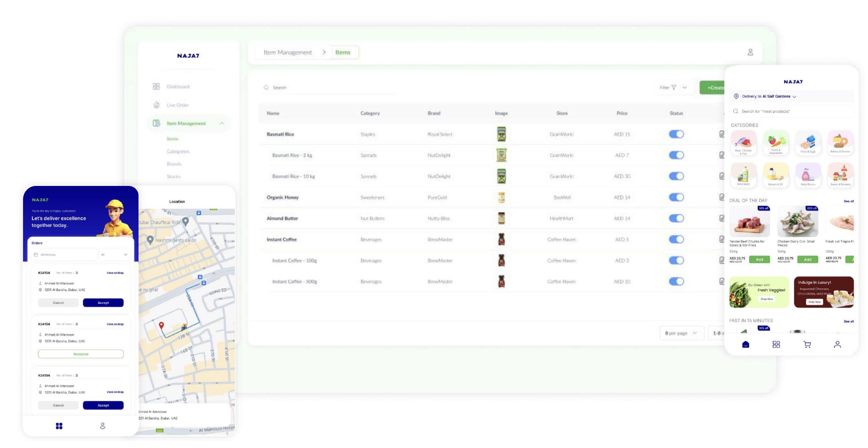The height and width of the screenshot is (448, 868).
Task: Collapse the Item Management sidebar section
Action: coord(222,123)
